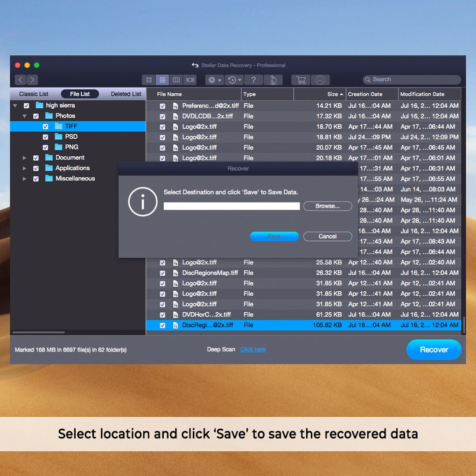Screen dimensions: 476x476
Task: Select the cover flow view icon
Action: pyautogui.click(x=190, y=80)
